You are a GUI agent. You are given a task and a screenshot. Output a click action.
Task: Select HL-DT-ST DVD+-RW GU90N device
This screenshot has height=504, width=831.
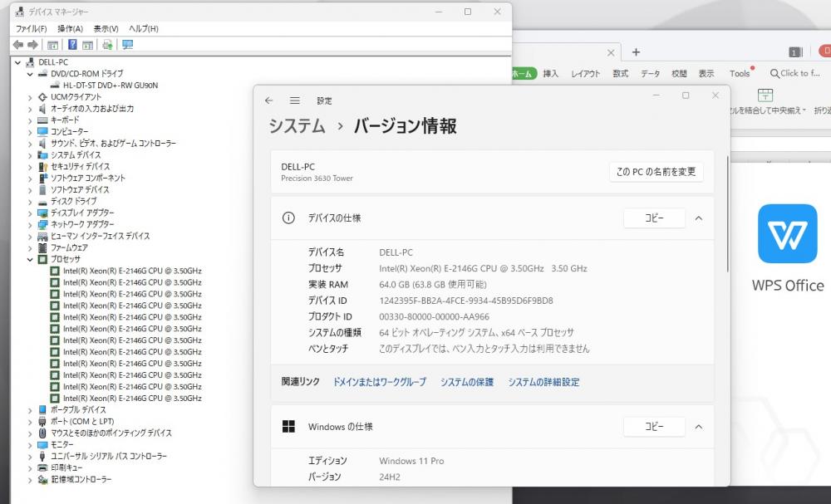tap(111, 86)
